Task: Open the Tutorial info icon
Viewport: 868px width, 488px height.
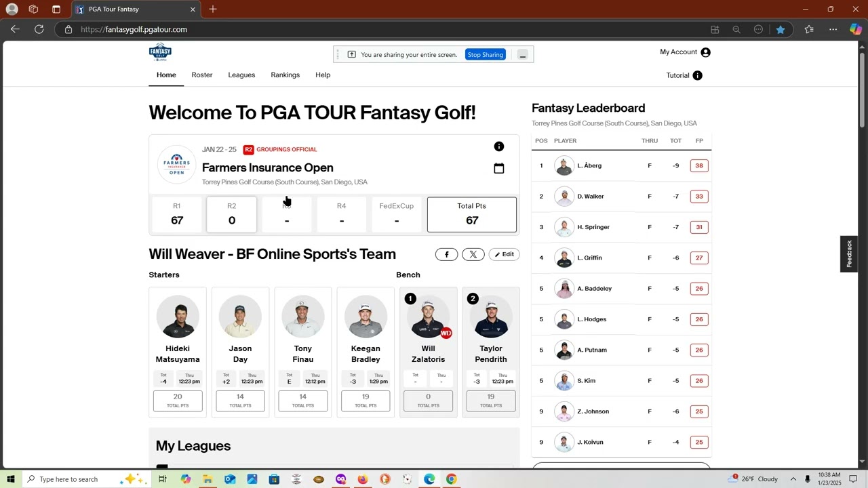Action: tap(698, 75)
